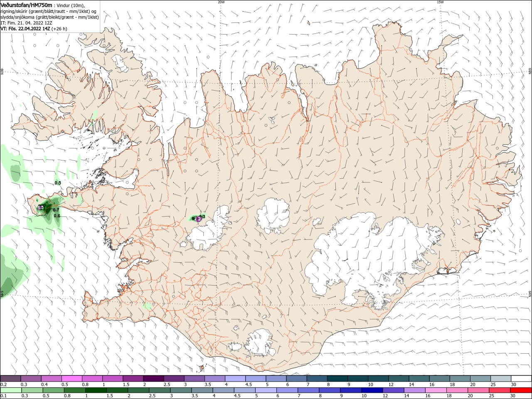Viewport: 532px width, 399px height.
Task: Click the '1.3' precipitation value near the glacier
Action: (x=202, y=216)
